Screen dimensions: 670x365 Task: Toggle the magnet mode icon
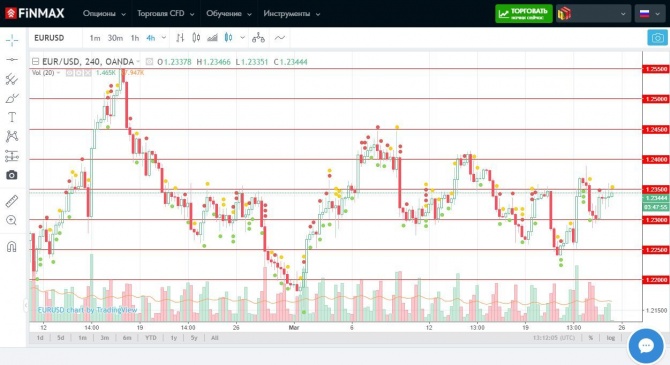pyautogui.click(x=12, y=247)
